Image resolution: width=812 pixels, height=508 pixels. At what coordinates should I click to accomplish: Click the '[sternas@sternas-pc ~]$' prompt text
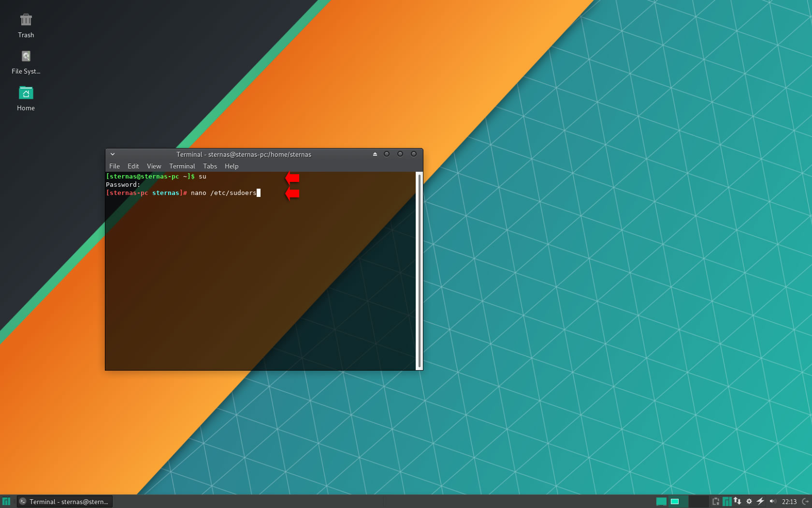coord(150,177)
